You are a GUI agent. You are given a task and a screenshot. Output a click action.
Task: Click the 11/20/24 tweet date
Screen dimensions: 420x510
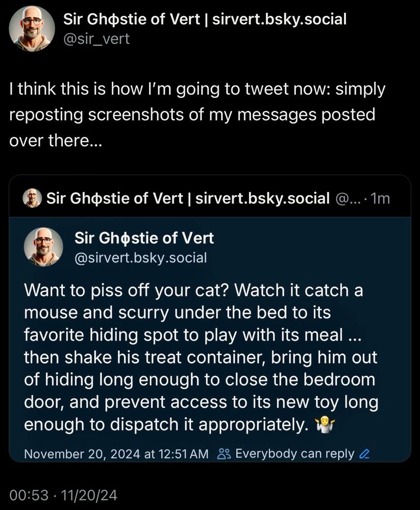89,495
